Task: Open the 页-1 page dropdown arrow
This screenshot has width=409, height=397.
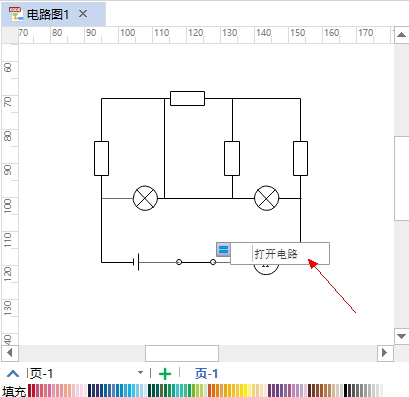Action: [x=140, y=373]
